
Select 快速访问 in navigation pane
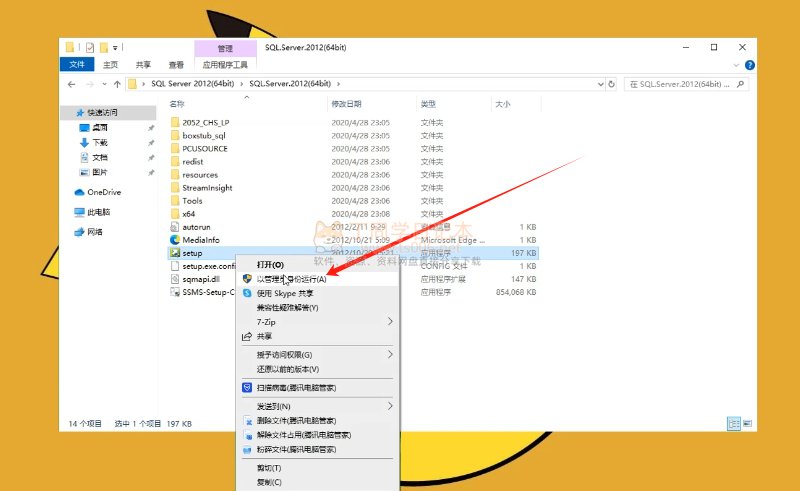tap(102, 112)
